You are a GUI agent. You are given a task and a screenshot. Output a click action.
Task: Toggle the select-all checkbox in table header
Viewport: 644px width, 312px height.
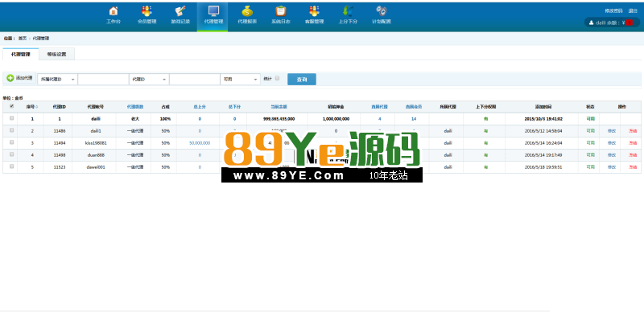(11, 106)
